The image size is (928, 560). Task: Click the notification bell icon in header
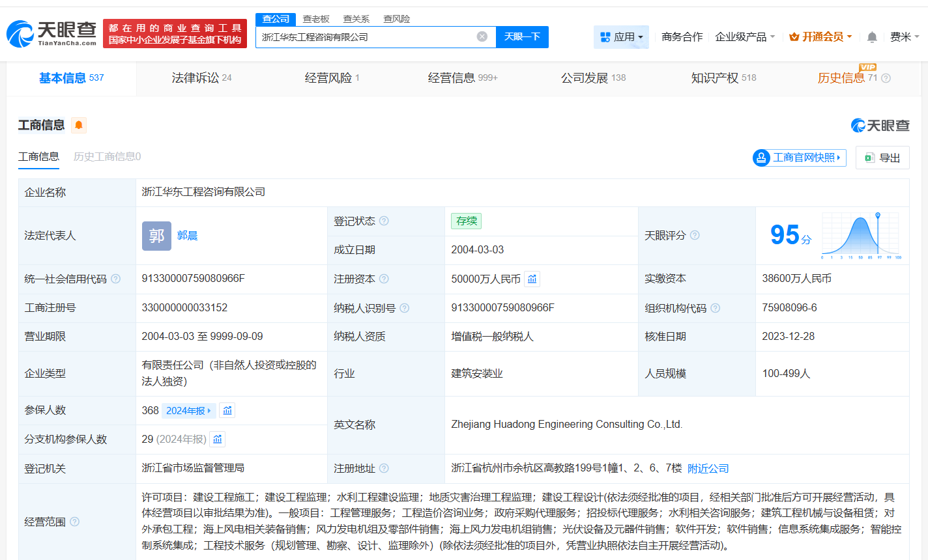[x=872, y=37]
